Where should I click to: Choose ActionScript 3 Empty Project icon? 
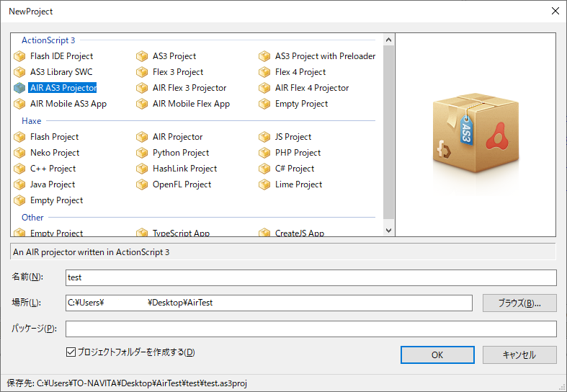[264, 104]
